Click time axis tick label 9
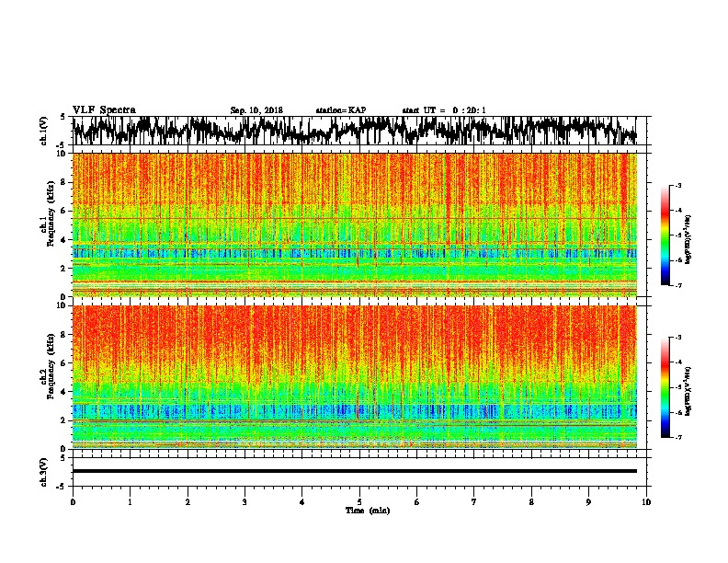 pos(588,502)
